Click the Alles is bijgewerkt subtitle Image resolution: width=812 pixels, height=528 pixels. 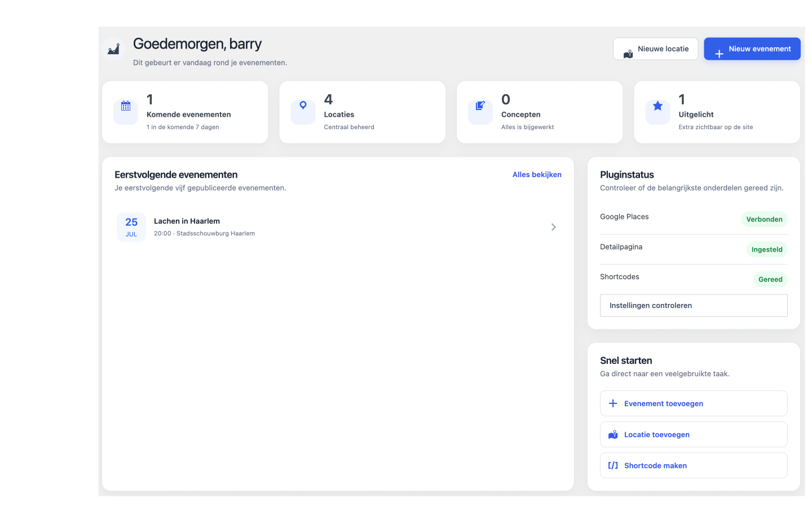click(527, 127)
